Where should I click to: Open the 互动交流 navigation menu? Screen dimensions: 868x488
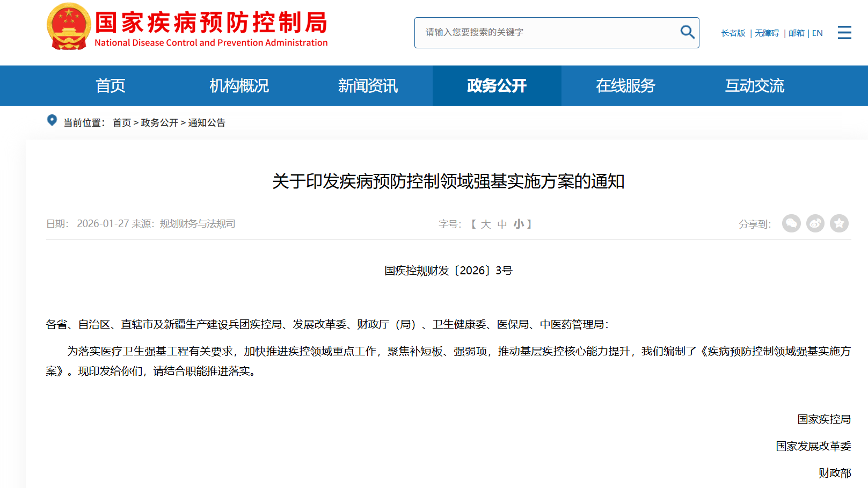point(754,86)
